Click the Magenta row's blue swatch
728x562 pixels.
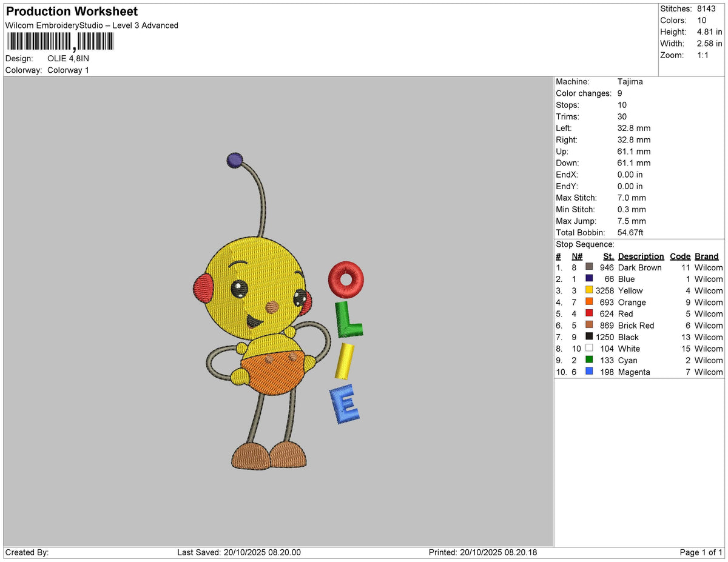pos(589,371)
